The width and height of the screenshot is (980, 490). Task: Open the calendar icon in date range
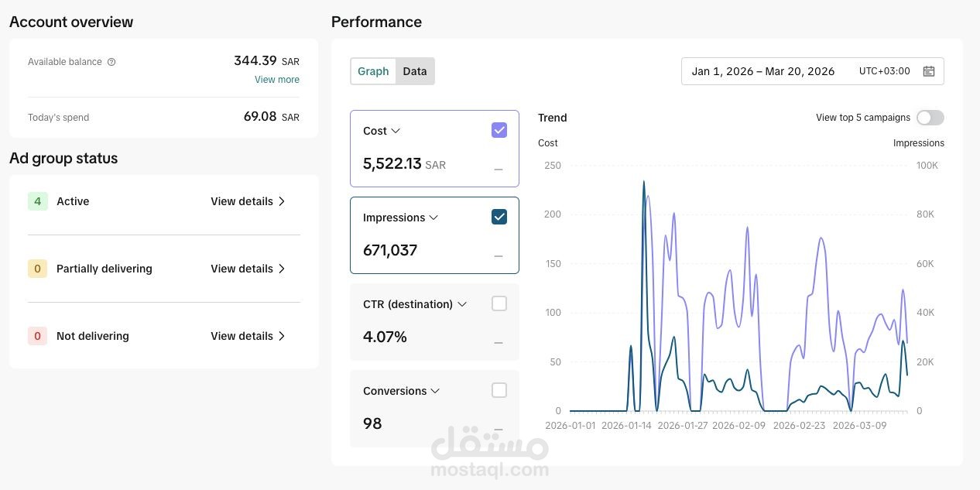click(x=929, y=71)
